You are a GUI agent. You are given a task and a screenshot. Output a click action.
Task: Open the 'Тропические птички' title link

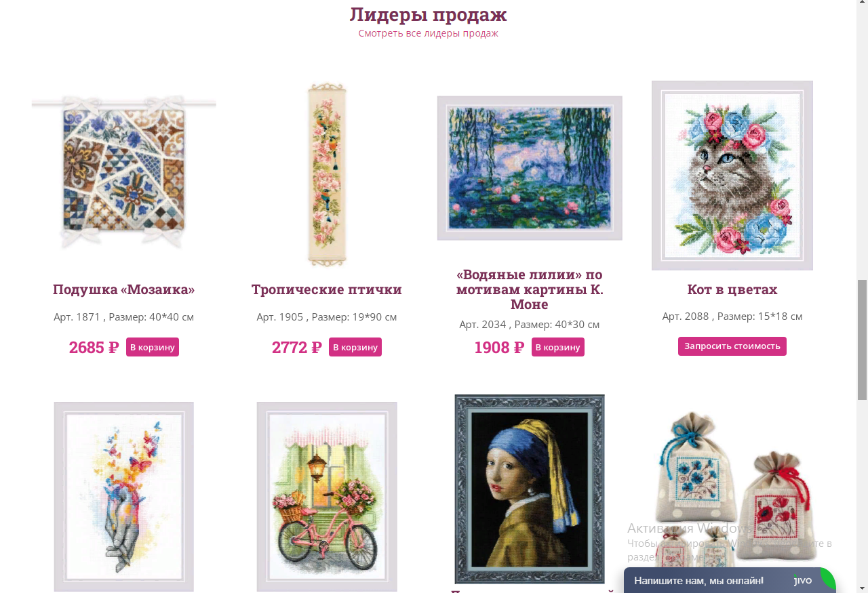[327, 289]
